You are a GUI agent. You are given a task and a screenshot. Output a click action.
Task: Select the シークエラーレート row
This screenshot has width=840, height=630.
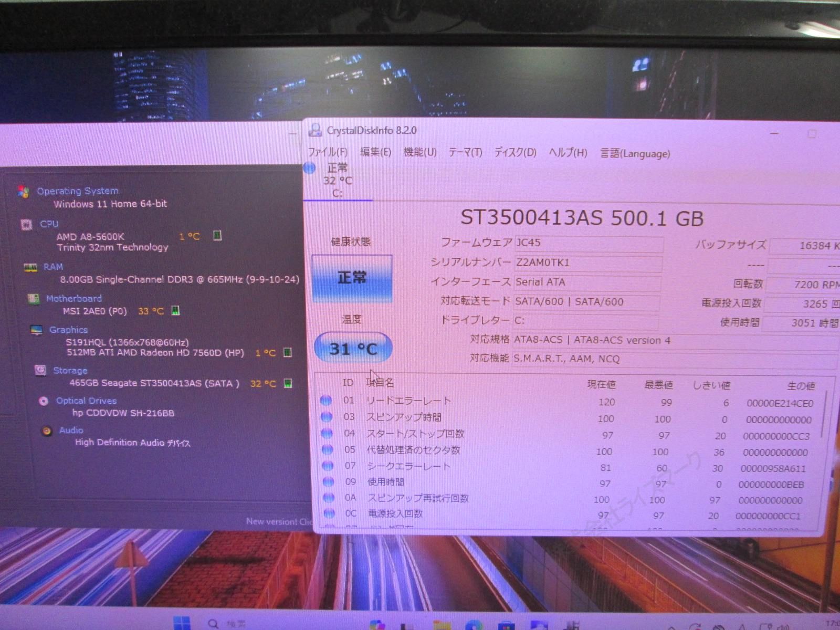click(569, 467)
